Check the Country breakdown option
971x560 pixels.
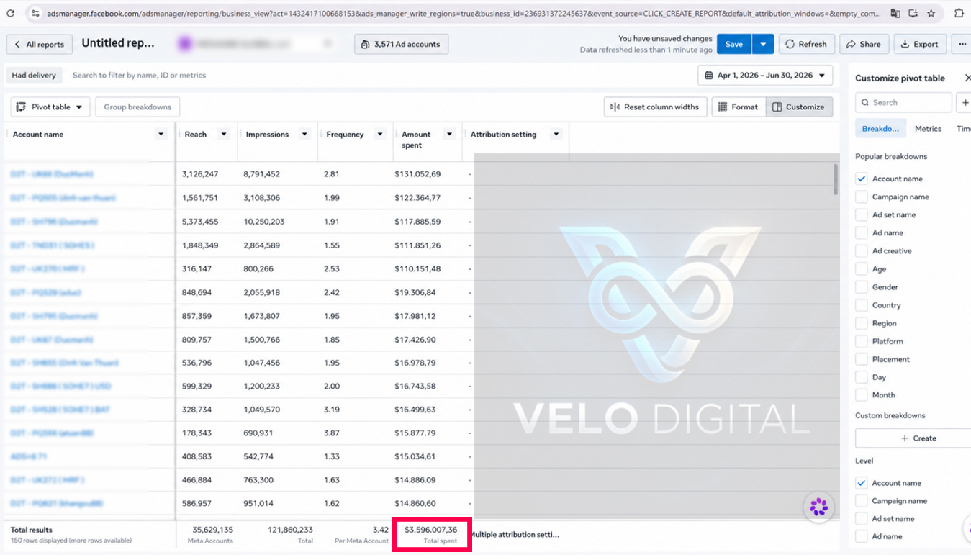tap(862, 305)
